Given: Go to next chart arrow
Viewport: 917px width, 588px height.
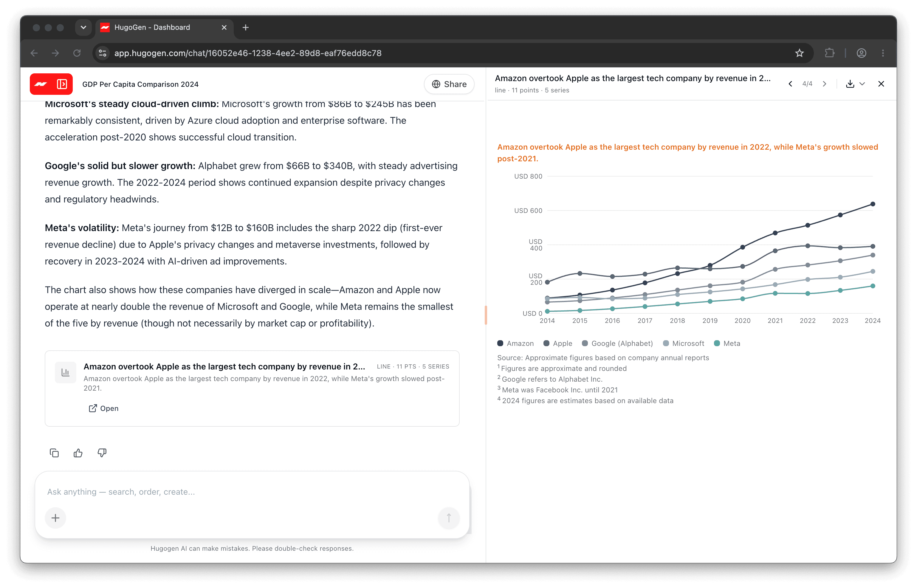Looking at the screenshot, I should [x=825, y=84].
